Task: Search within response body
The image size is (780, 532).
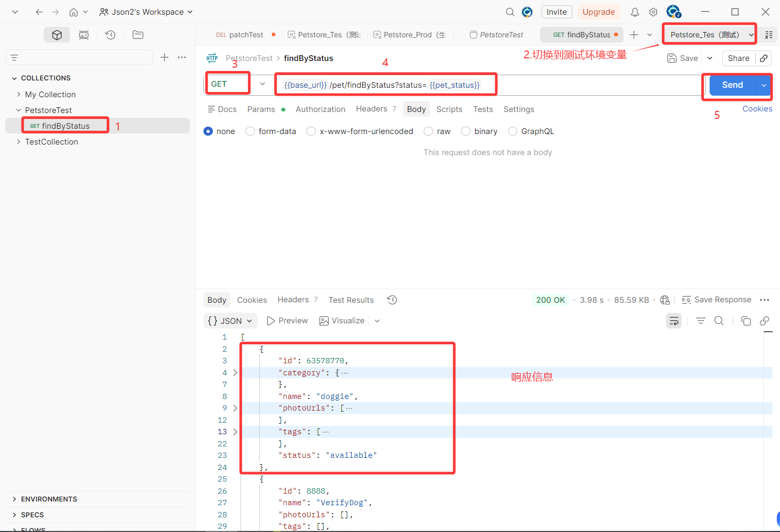Action: pyautogui.click(x=719, y=321)
